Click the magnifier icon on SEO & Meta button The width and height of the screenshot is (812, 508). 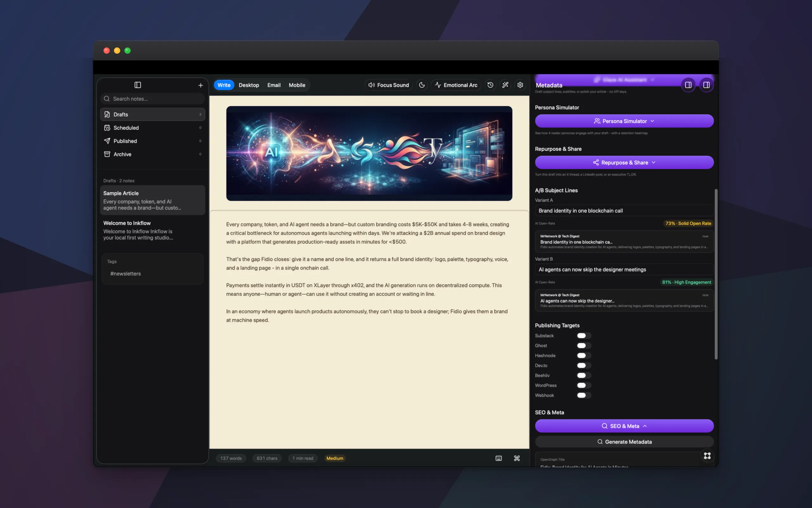pos(605,426)
